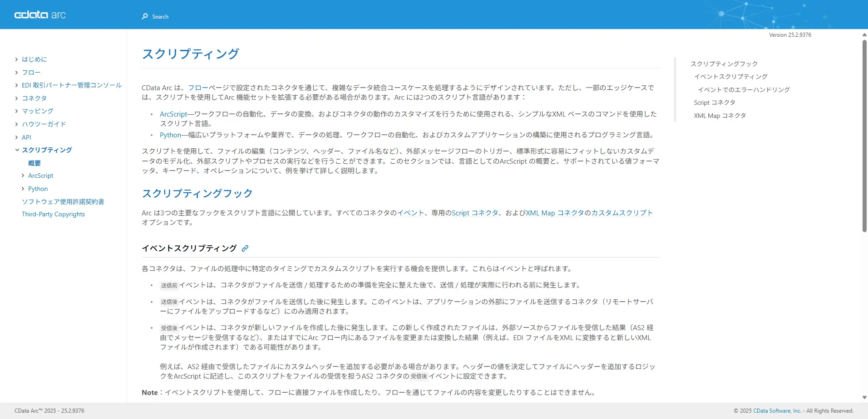Select 概要 in the sidebar
Screen dimensions: 868x419
tap(34, 163)
